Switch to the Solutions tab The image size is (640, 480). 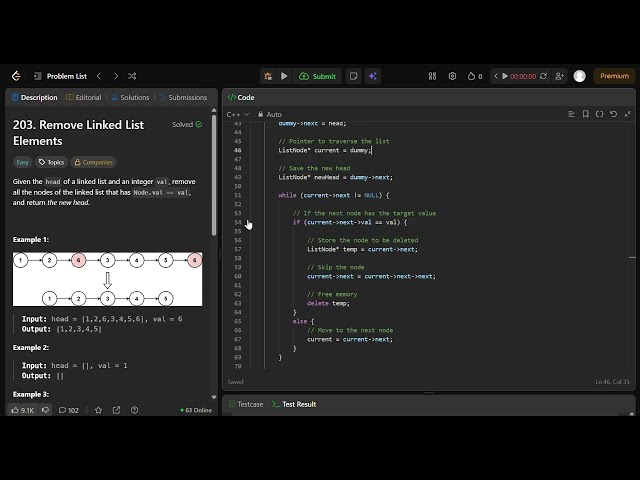click(x=130, y=98)
